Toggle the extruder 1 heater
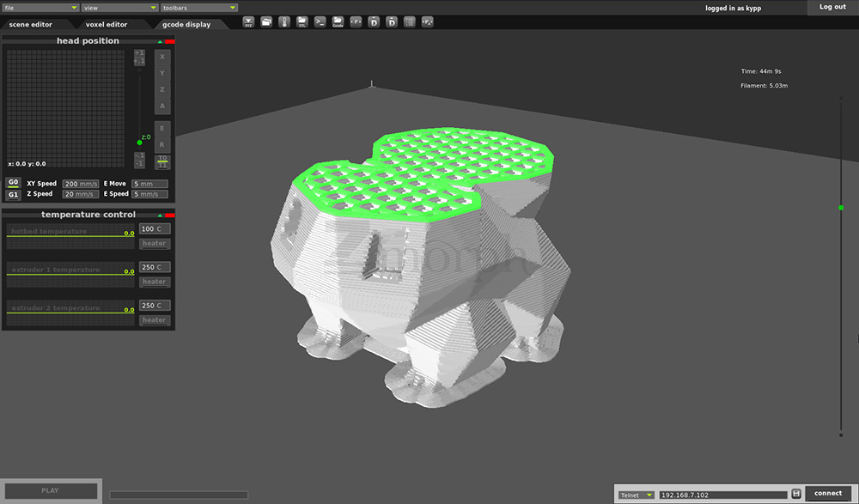859x504 pixels. click(155, 282)
